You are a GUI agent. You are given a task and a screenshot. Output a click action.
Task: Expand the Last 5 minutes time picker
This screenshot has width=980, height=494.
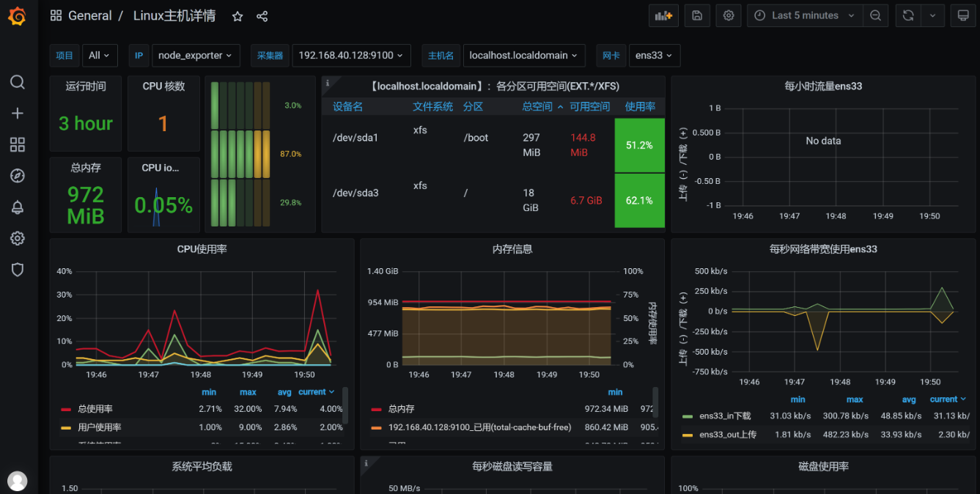click(805, 15)
